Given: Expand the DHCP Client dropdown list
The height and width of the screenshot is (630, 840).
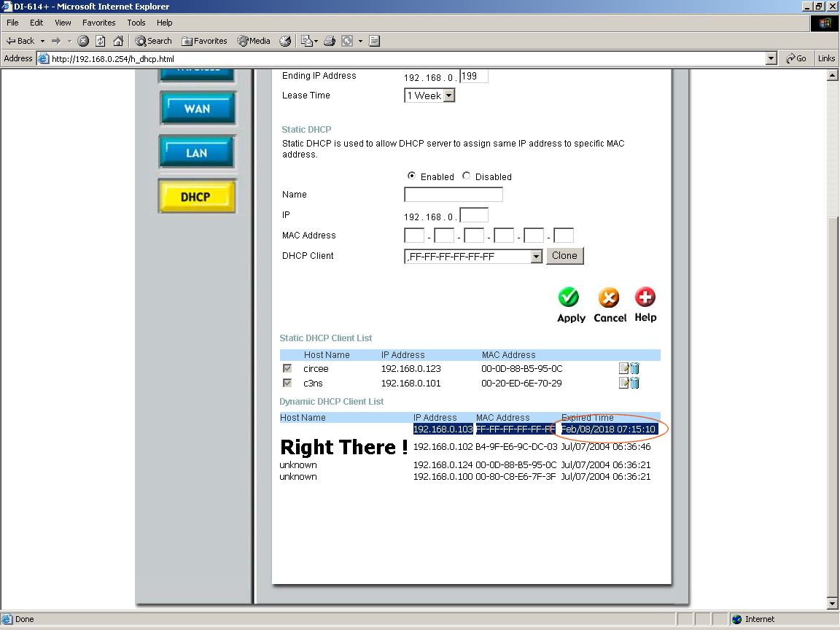Looking at the screenshot, I should click(536, 256).
